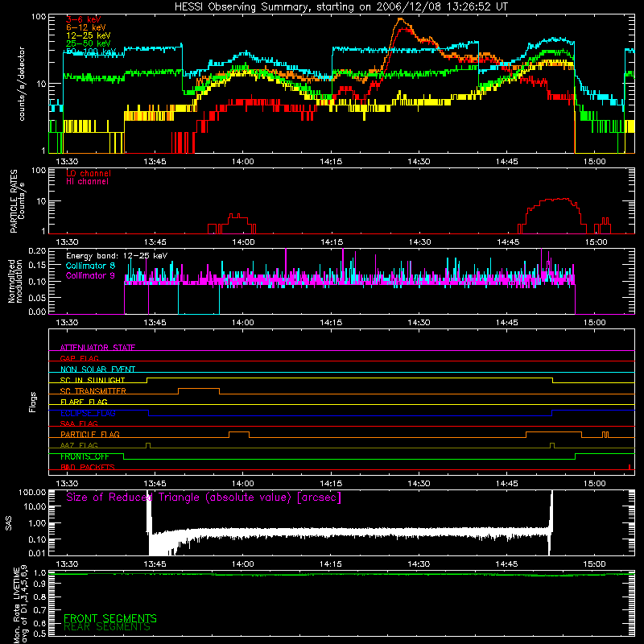644x644 pixels.
Task: Click the FRONT SEGMENTS legend label
Action: pyautogui.click(x=110, y=618)
